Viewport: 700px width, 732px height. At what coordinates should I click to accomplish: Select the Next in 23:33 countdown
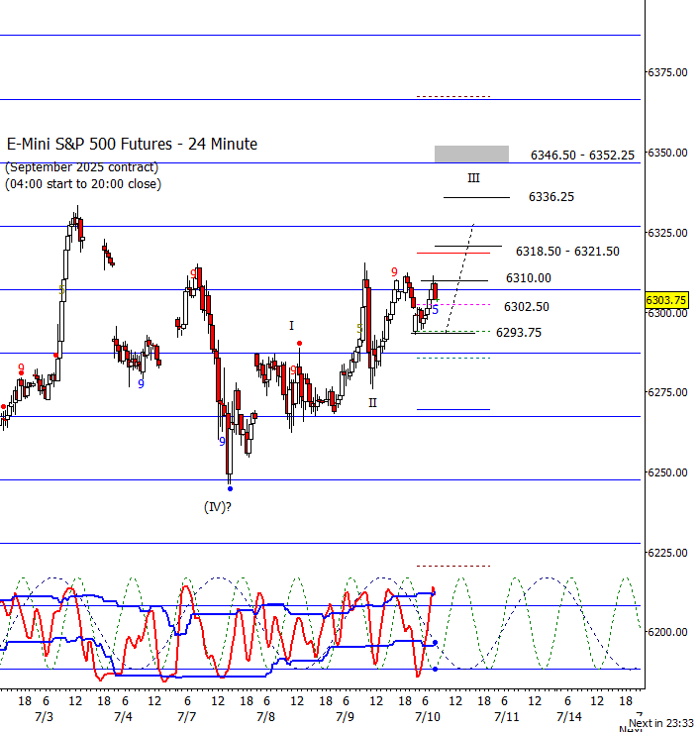click(x=660, y=723)
